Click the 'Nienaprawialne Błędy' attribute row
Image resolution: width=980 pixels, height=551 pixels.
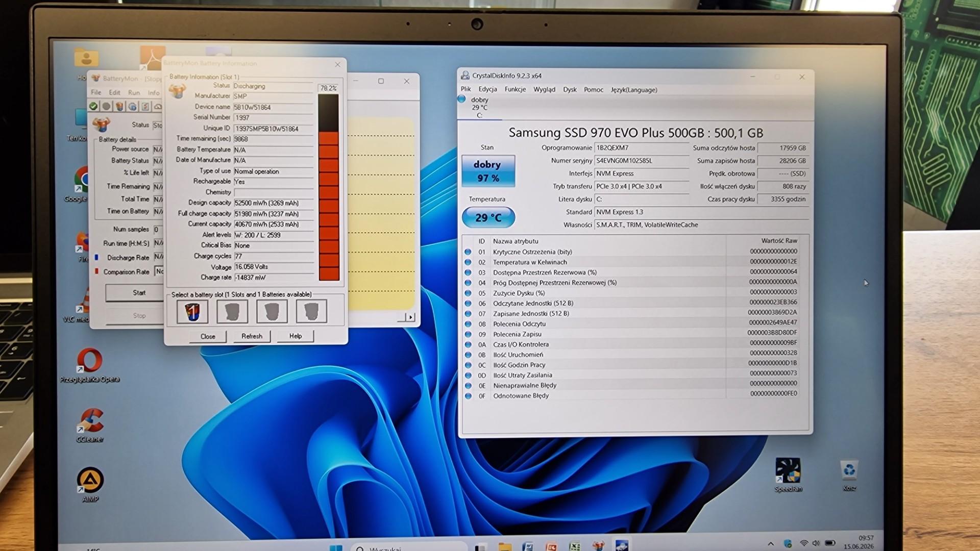[635, 385]
